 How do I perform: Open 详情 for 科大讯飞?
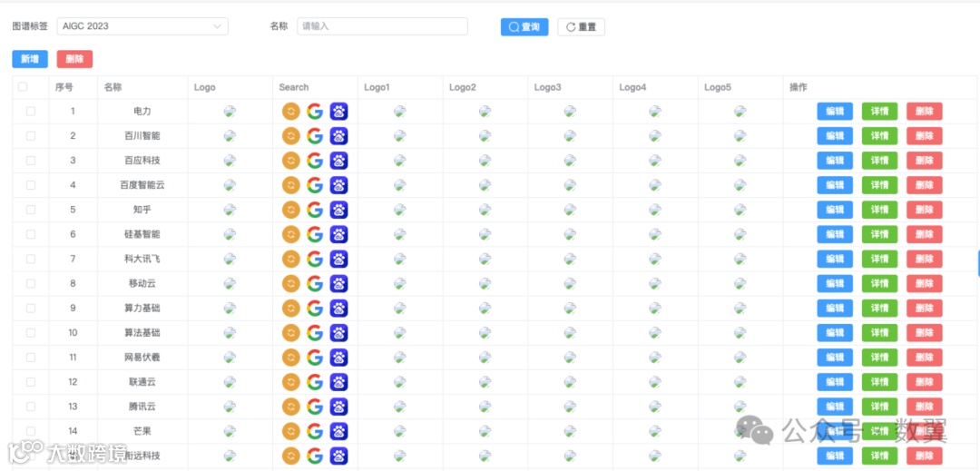click(x=879, y=259)
